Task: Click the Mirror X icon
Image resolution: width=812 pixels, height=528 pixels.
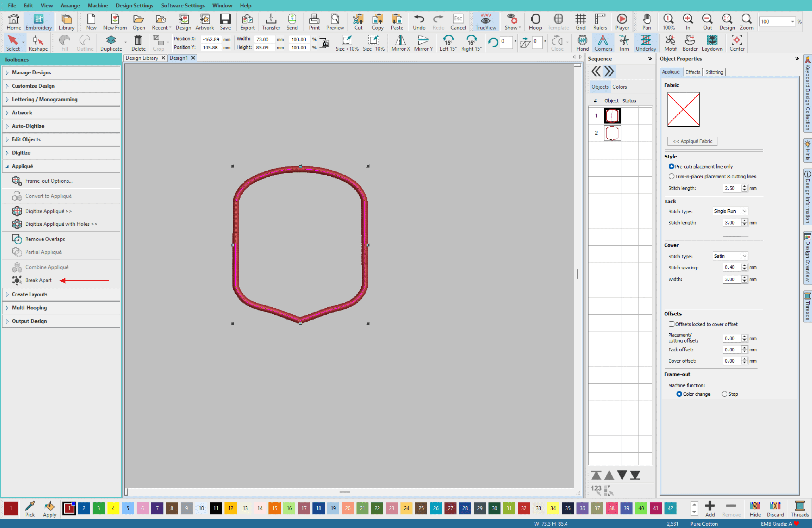Action: 400,43
